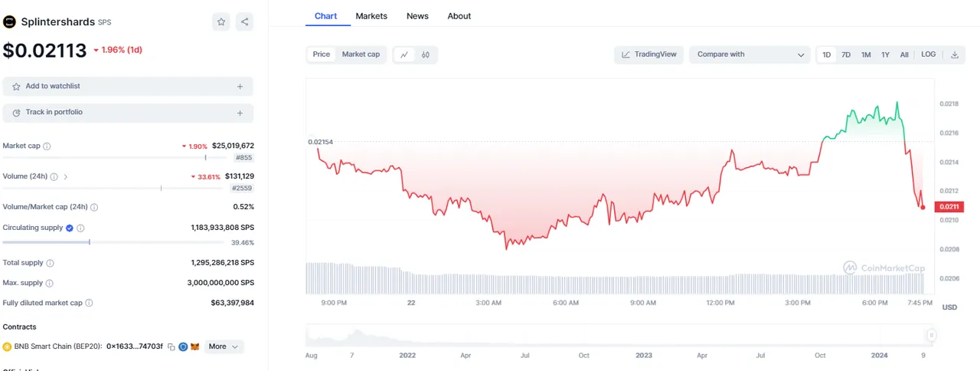The height and width of the screenshot is (371, 980).
Task: Switch to candlestick chart view
Action: pyautogui.click(x=426, y=54)
